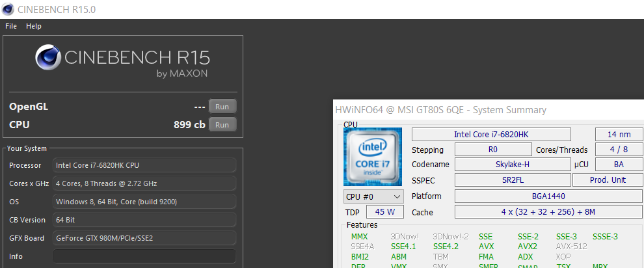Run the CPU benchmark

pyautogui.click(x=222, y=125)
